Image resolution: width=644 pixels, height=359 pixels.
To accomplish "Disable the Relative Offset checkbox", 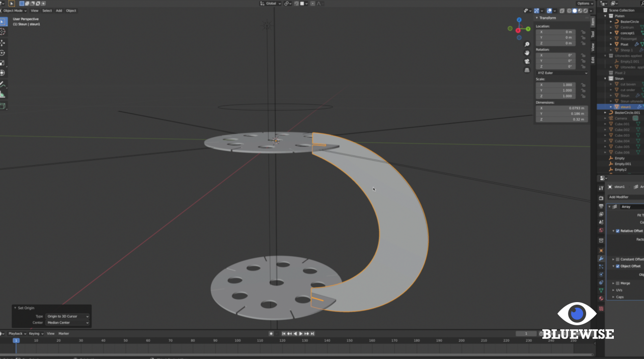I will 618,231.
